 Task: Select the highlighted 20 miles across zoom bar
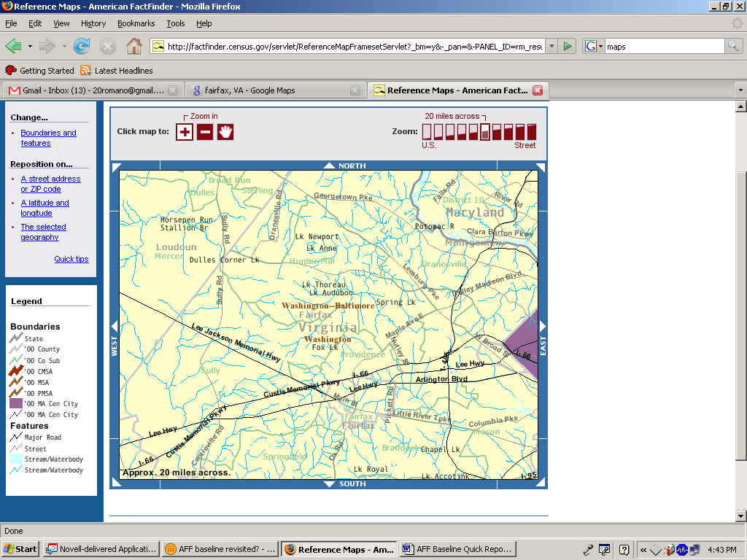[x=485, y=132]
